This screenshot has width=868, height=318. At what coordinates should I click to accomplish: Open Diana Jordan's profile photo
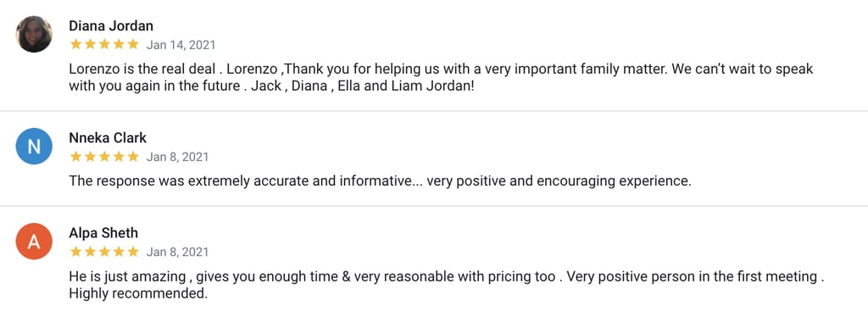[34, 35]
